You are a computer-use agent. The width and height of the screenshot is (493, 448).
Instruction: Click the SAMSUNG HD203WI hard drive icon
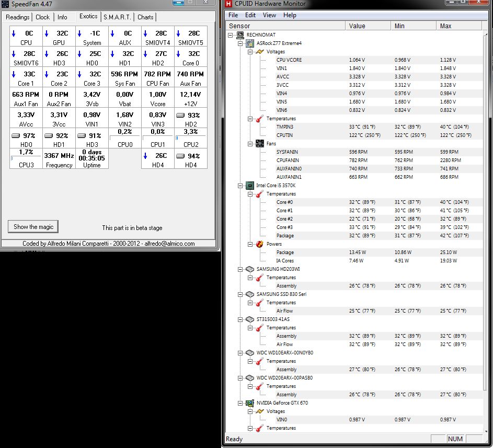[250, 269]
